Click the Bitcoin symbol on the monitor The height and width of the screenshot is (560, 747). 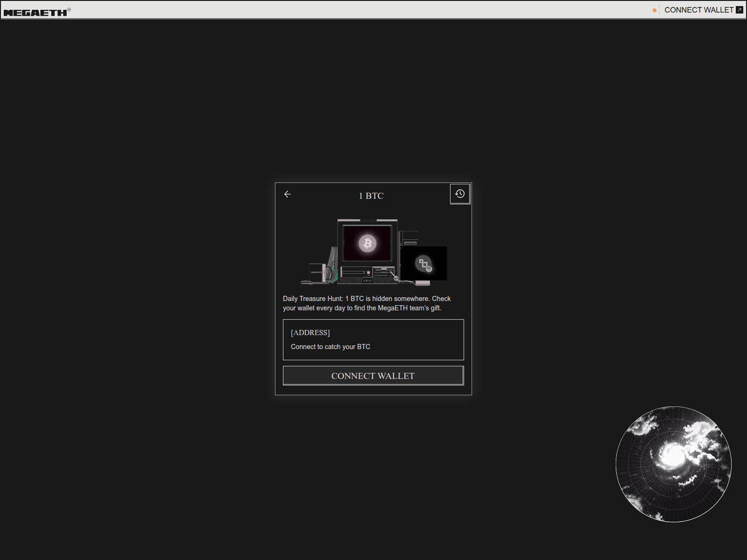click(367, 243)
